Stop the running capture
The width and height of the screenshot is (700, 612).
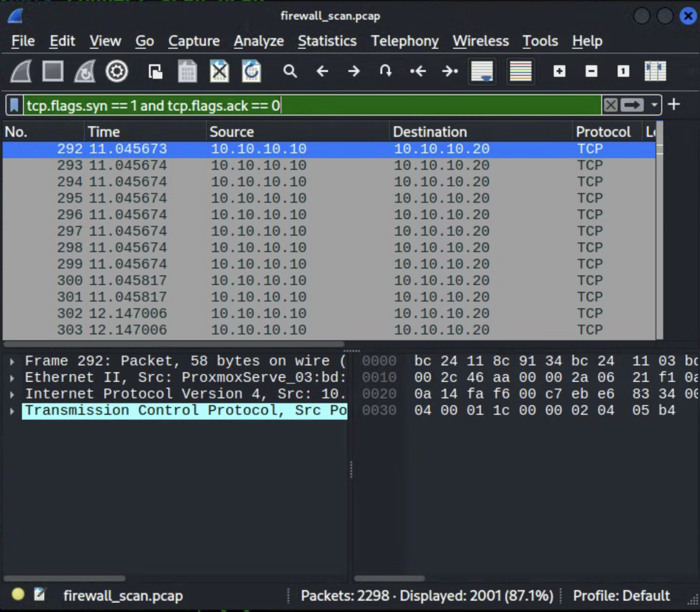tap(52, 71)
